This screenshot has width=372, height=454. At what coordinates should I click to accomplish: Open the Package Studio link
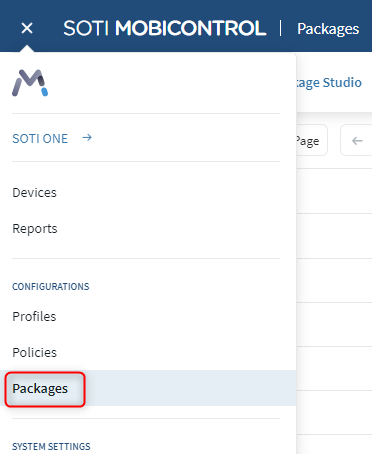click(x=329, y=82)
